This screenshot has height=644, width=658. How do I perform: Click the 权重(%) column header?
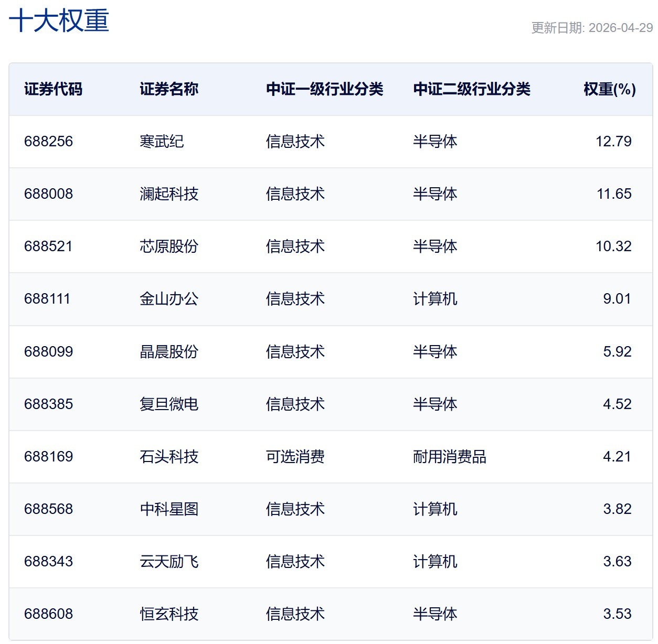pos(609,89)
